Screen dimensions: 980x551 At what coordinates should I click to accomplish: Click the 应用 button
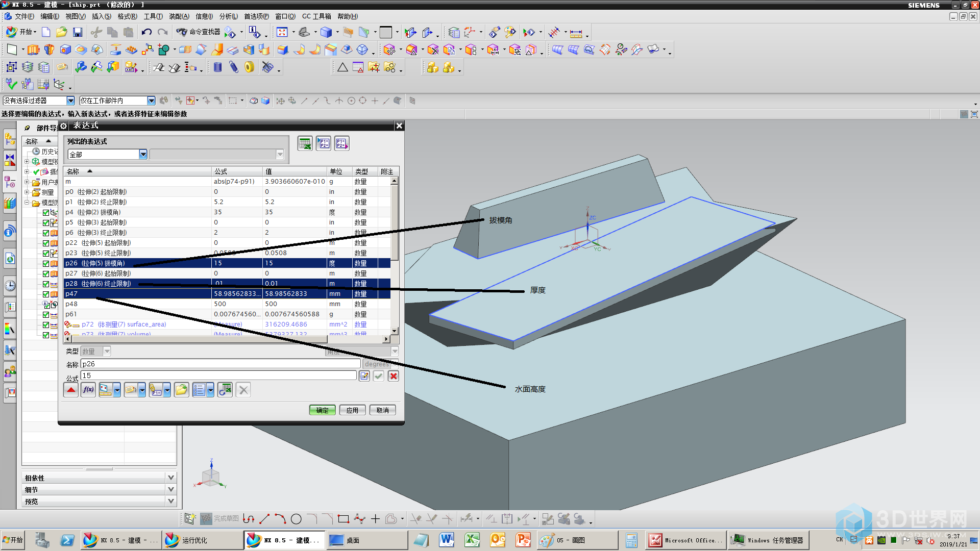click(x=352, y=410)
